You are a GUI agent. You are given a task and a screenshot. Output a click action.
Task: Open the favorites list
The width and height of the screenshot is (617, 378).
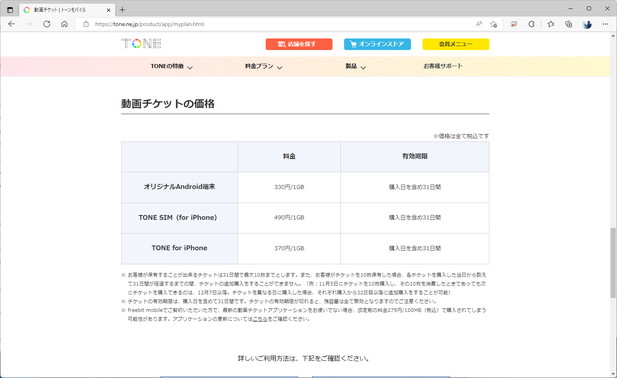tap(551, 24)
